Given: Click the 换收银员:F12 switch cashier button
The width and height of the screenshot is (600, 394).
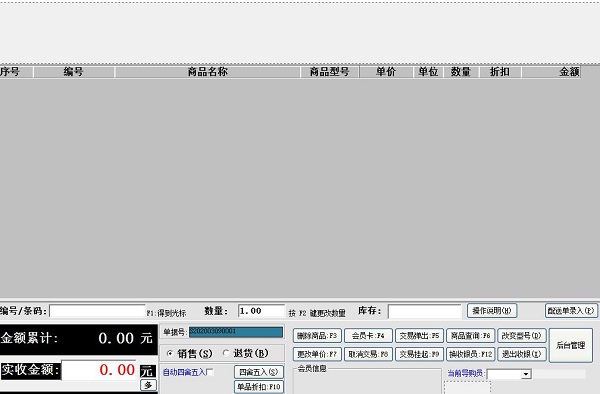Looking at the screenshot, I should [470, 354].
